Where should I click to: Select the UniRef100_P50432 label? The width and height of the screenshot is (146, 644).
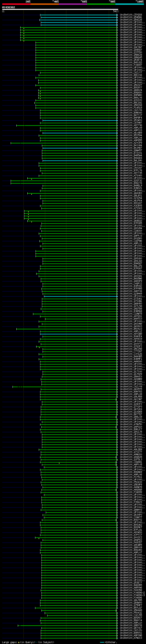coord(131,613)
